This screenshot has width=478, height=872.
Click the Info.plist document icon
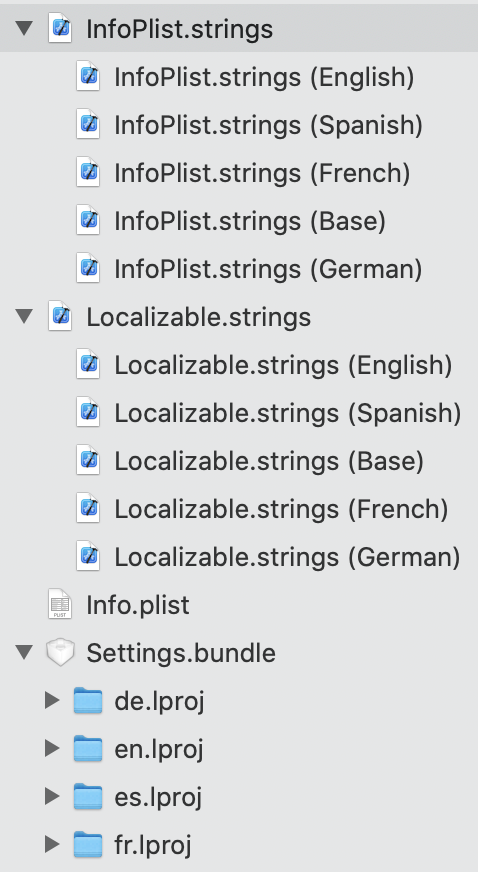coord(60,605)
